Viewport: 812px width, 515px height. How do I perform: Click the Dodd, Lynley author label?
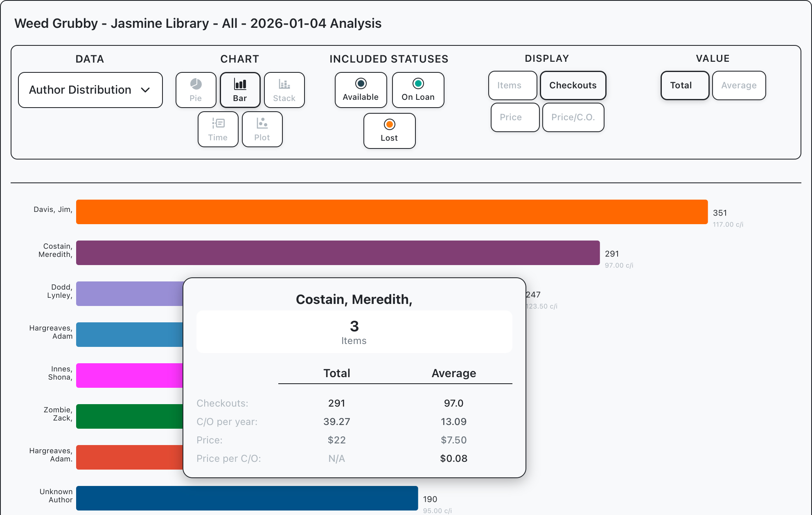point(60,291)
